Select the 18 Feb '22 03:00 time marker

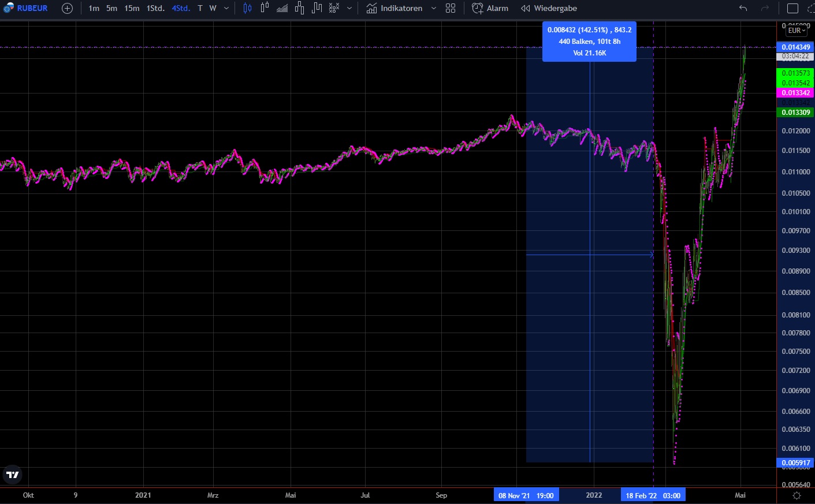(653, 495)
